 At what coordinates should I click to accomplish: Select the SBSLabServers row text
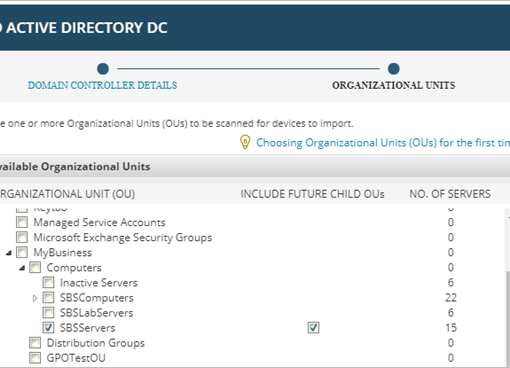click(96, 313)
